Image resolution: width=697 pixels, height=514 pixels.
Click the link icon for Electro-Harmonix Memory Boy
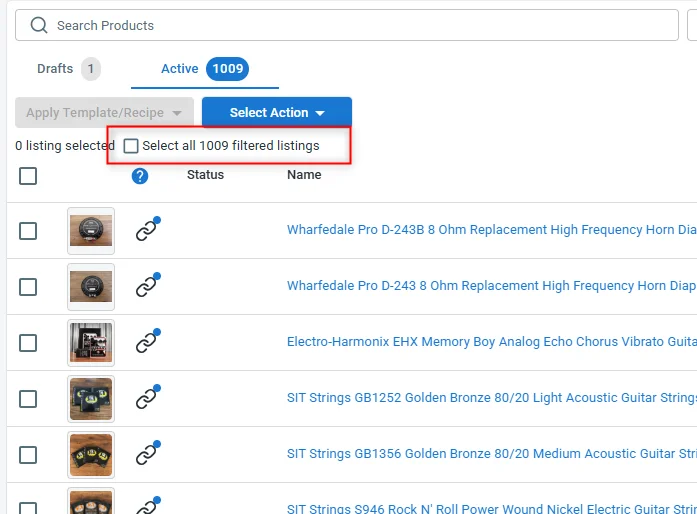point(147,343)
